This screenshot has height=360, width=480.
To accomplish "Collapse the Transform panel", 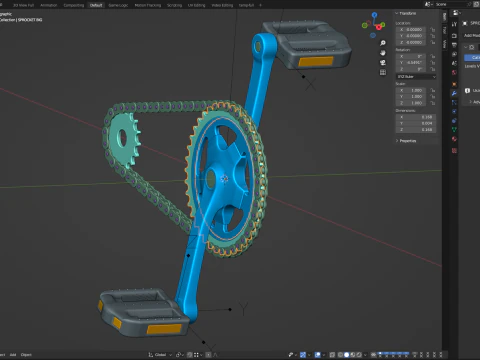I will click(x=397, y=13).
